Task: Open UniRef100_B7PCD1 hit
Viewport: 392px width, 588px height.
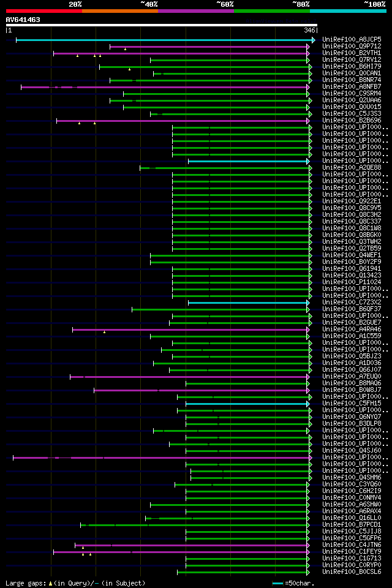Action: (352, 525)
